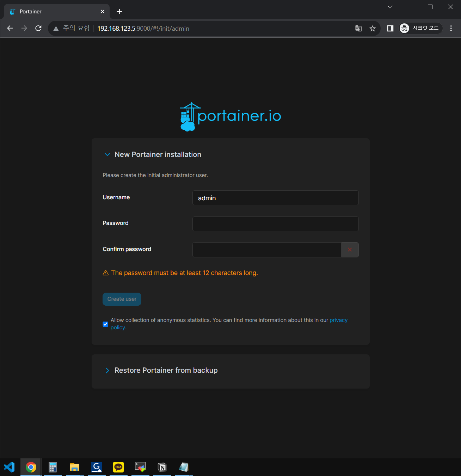
Task: Click the browser back arrow
Action: (x=10, y=28)
